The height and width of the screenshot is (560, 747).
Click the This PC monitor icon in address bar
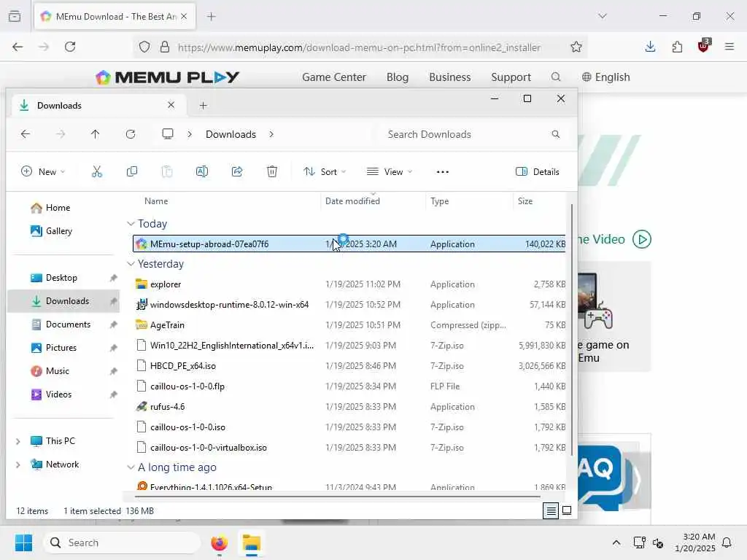click(168, 134)
